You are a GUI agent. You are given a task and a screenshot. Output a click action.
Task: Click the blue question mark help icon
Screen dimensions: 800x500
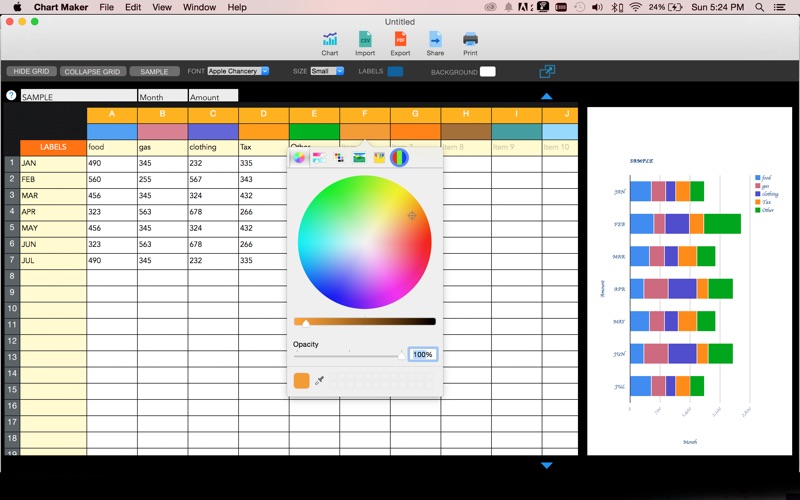11,95
